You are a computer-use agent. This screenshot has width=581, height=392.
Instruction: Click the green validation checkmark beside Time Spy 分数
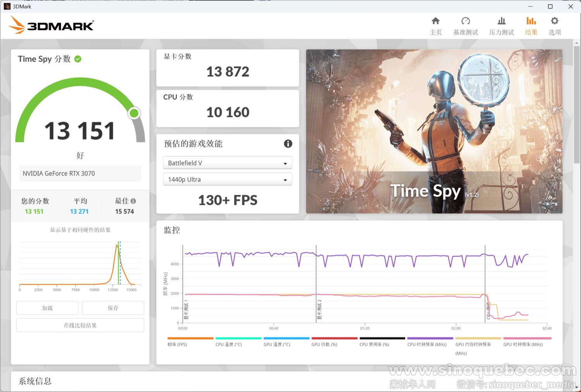(x=78, y=59)
